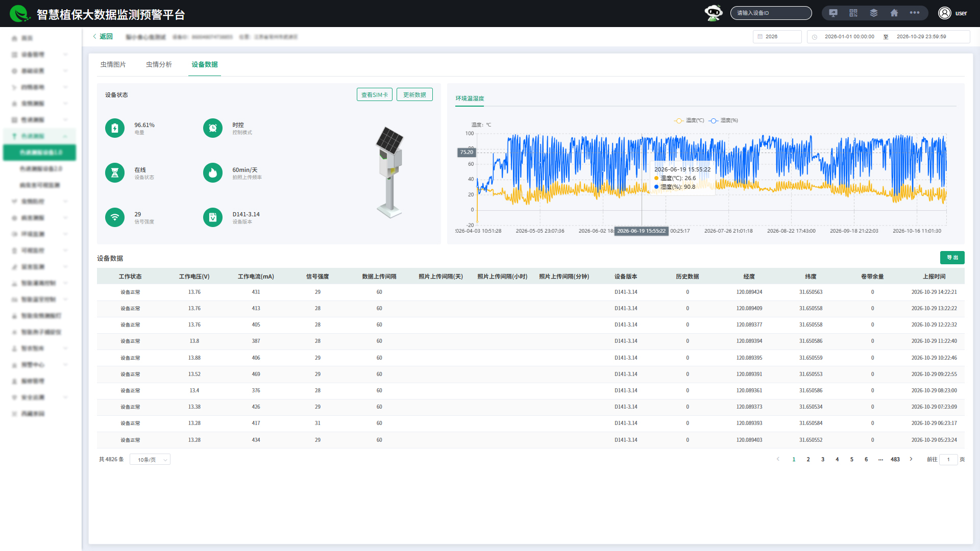Select the 设备数据 tab

(205, 64)
